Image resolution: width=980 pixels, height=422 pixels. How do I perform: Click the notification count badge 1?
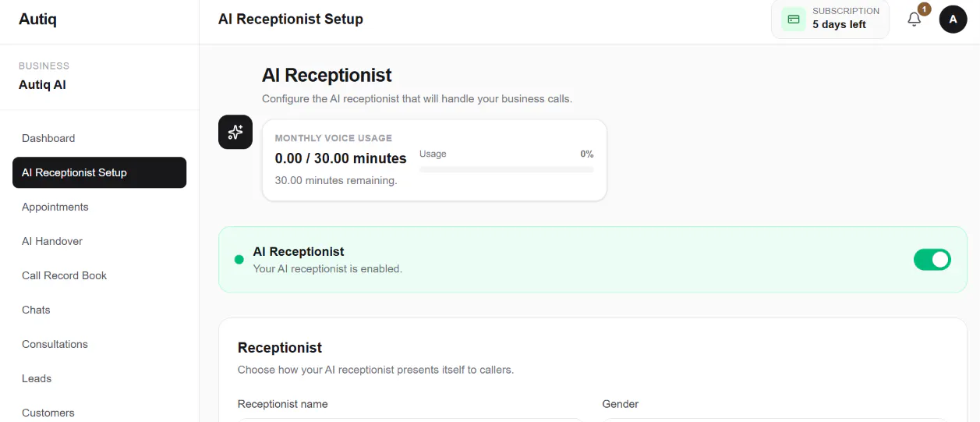click(x=924, y=9)
